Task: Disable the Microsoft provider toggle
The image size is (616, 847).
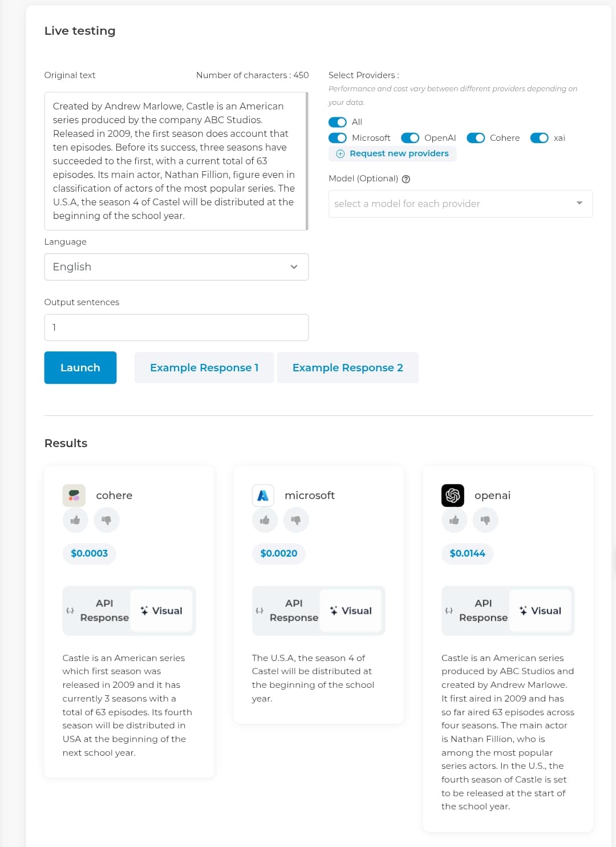Action: tap(338, 138)
